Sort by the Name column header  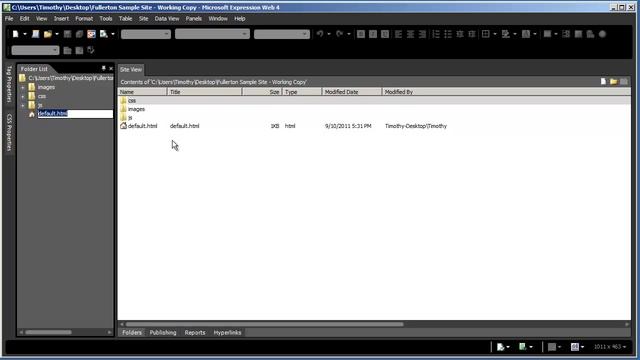pos(142,92)
